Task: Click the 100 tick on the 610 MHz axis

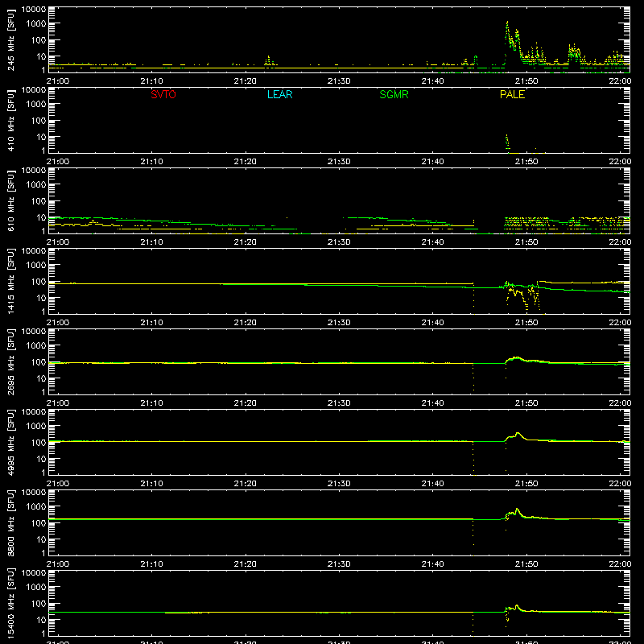Action: 39,201
